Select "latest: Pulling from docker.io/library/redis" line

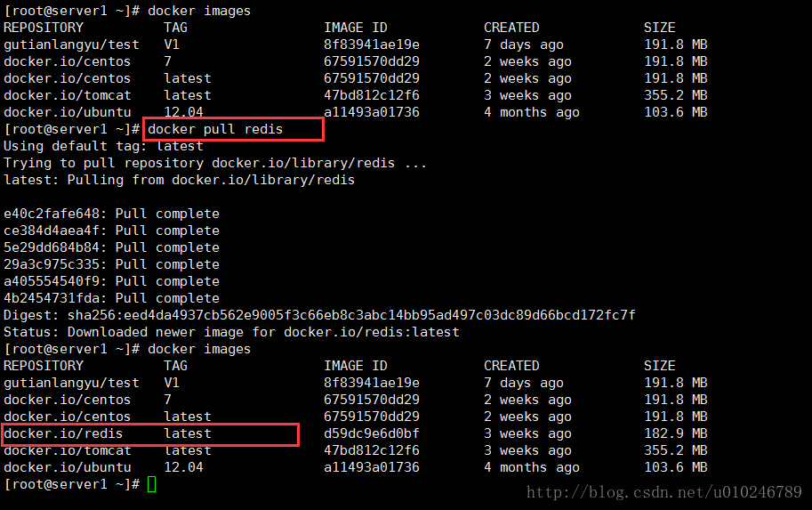[x=179, y=180]
